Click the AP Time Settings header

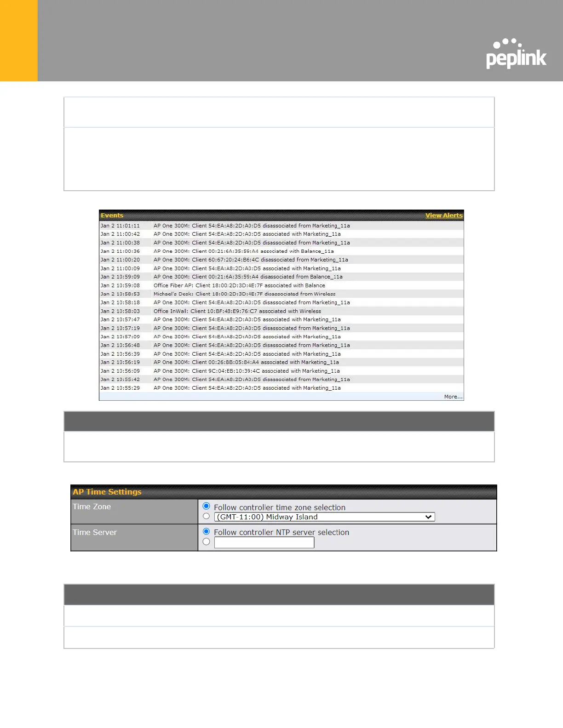point(284,492)
